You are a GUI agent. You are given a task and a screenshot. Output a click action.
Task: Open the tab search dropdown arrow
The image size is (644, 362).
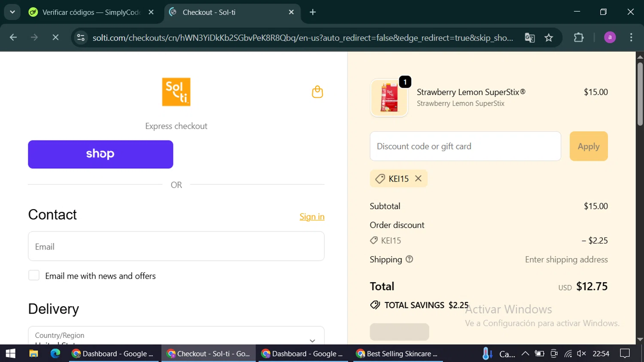click(12, 12)
